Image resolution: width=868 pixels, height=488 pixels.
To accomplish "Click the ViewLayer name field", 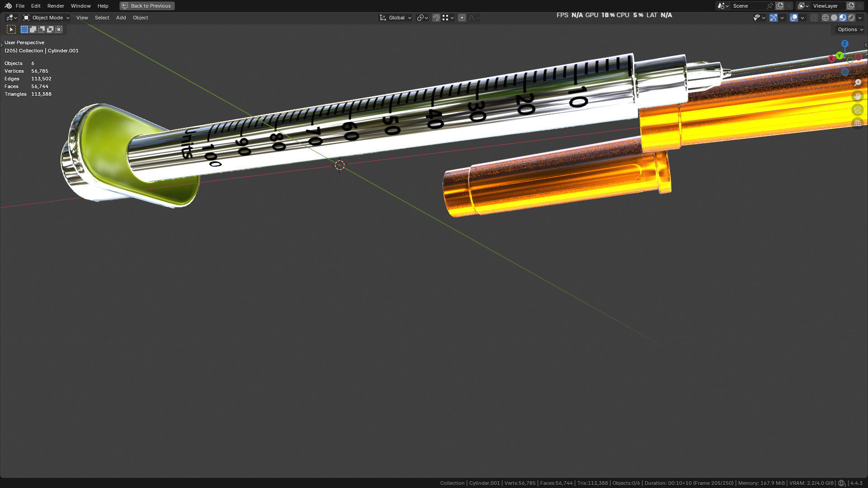I will tap(828, 6).
